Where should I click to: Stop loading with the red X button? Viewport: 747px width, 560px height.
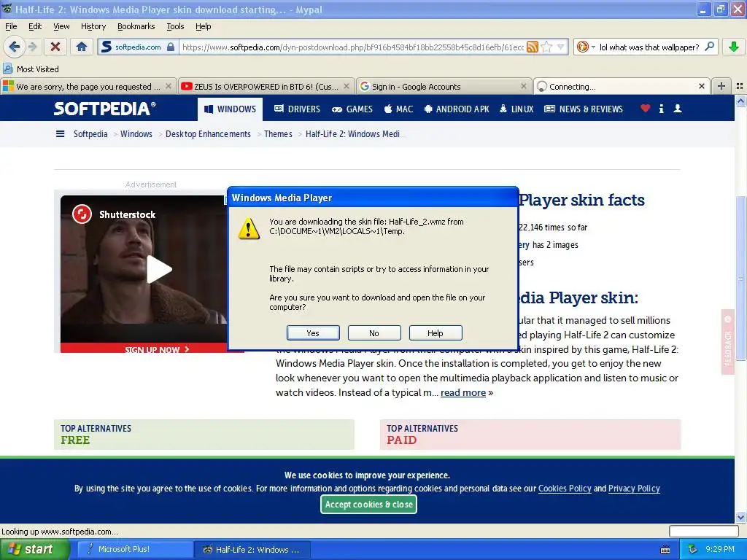click(x=55, y=47)
